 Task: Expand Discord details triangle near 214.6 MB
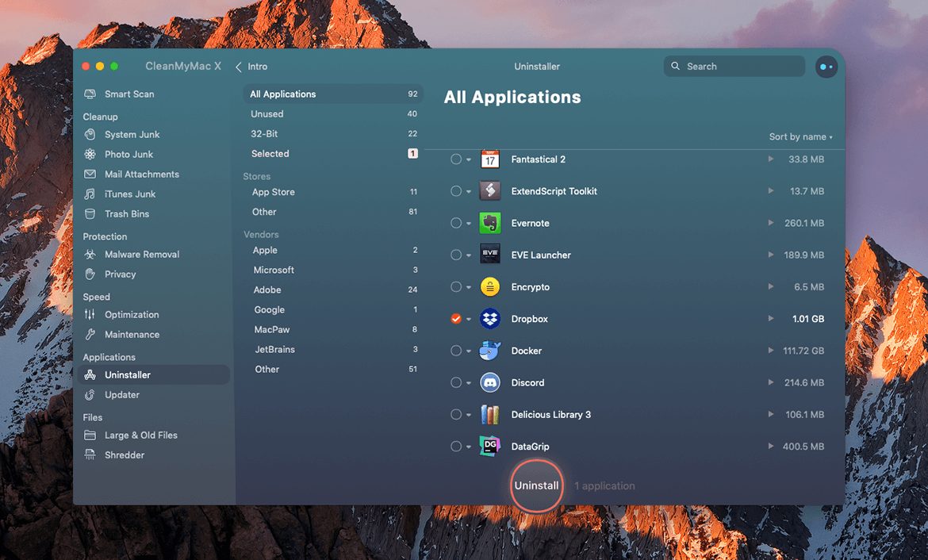coord(771,382)
